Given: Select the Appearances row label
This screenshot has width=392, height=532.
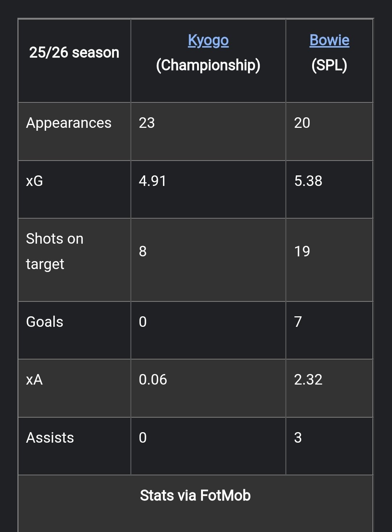Looking at the screenshot, I should click(69, 123).
